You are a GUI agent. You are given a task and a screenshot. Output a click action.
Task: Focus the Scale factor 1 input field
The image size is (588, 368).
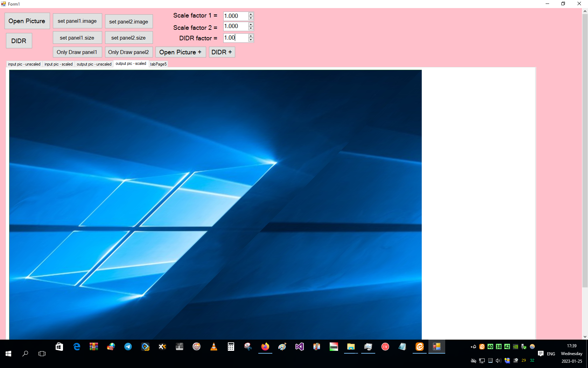236,16
